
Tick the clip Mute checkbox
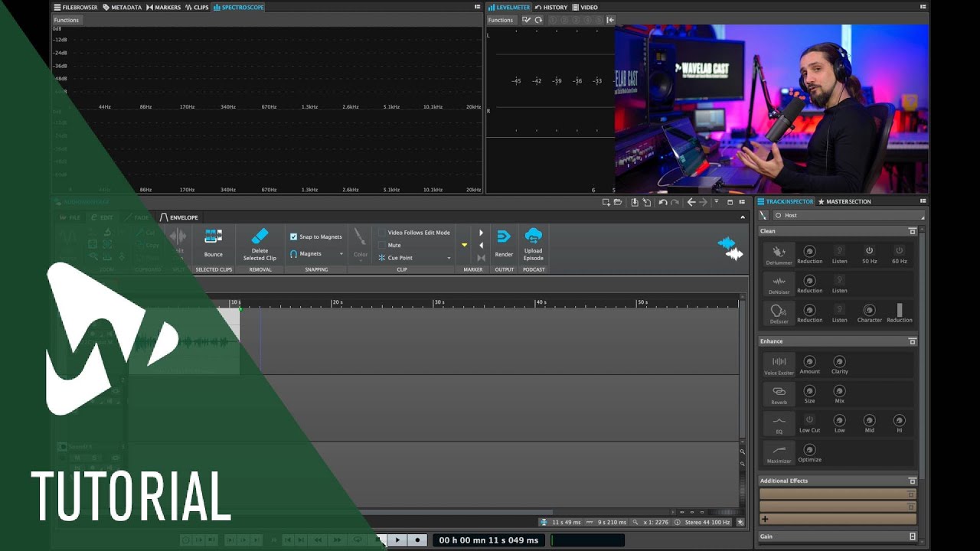(382, 245)
